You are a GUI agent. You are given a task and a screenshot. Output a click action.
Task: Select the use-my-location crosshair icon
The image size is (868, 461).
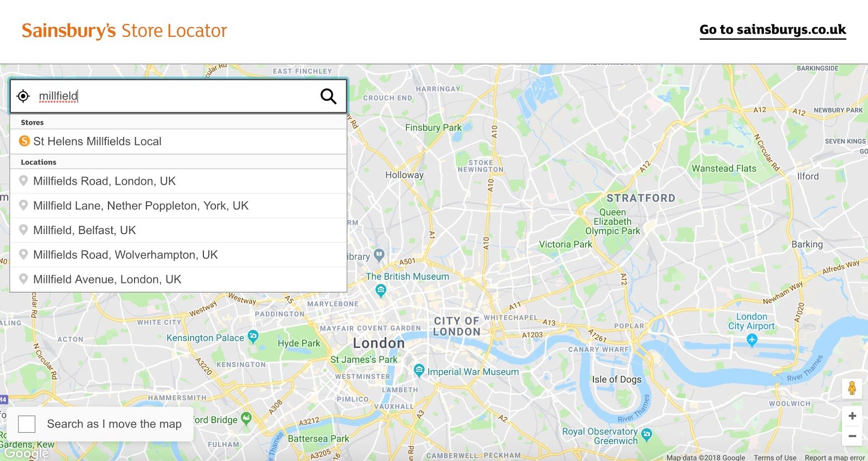tap(22, 96)
